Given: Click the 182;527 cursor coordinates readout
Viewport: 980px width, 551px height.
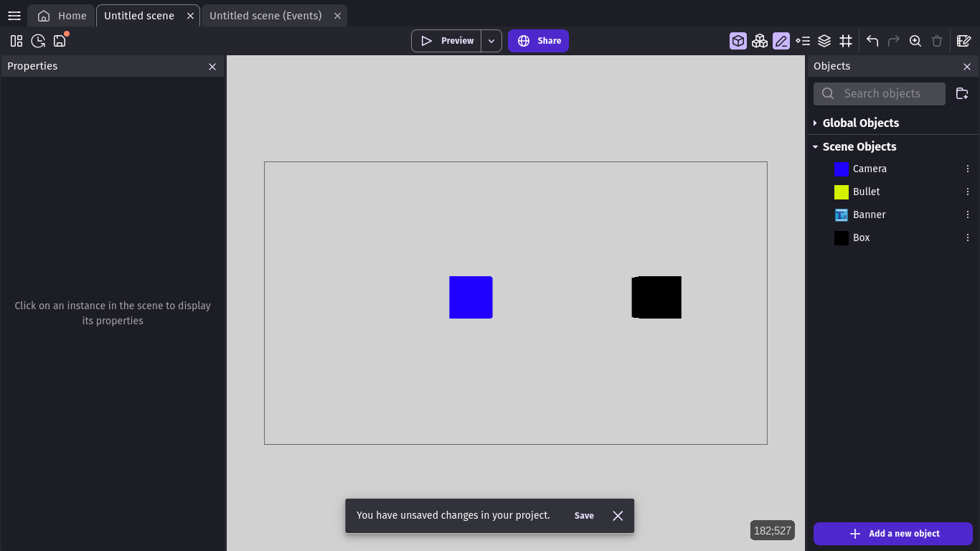Looking at the screenshot, I should tap(773, 531).
